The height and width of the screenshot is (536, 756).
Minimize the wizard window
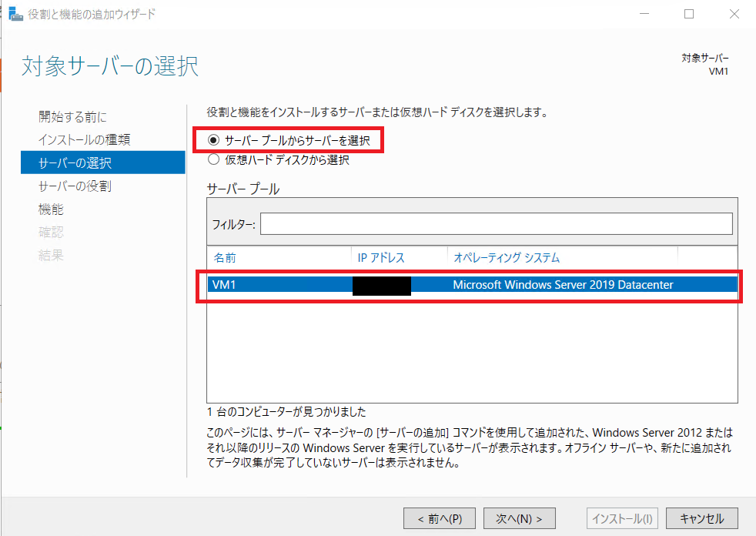pos(647,14)
